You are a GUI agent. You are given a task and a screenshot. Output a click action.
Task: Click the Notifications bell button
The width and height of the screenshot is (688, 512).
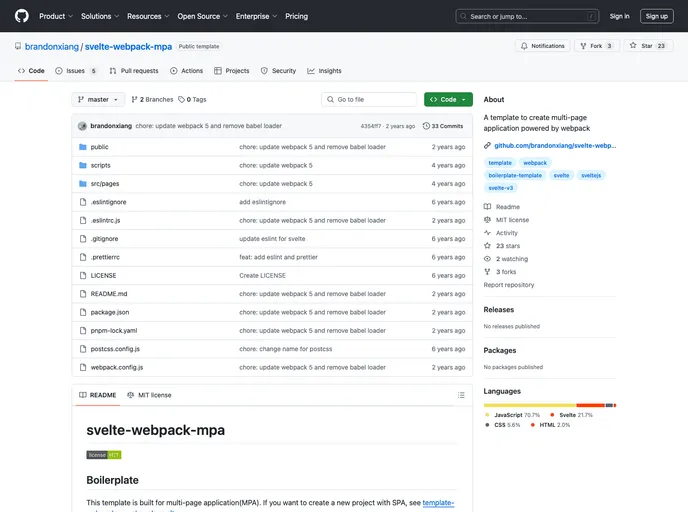point(542,46)
